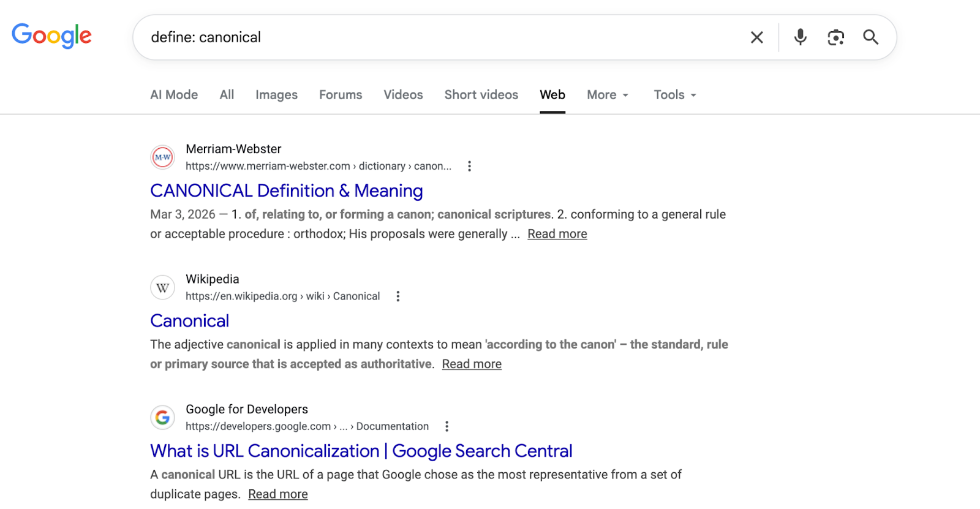Open the three-dot menu for the Wikipedia result
980x509 pixels.
pyautogui.click(x=398, y=296)
